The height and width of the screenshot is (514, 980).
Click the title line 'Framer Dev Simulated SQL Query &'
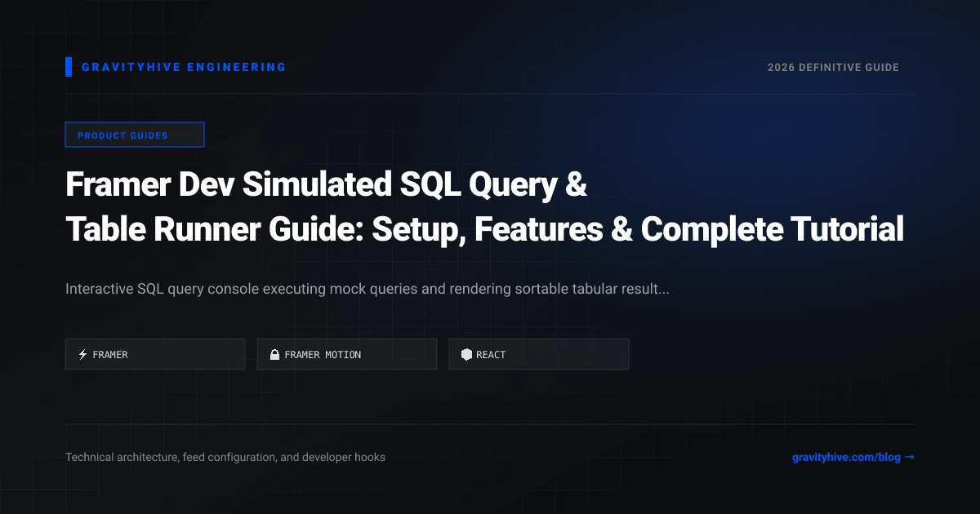(x=327, y=186)
